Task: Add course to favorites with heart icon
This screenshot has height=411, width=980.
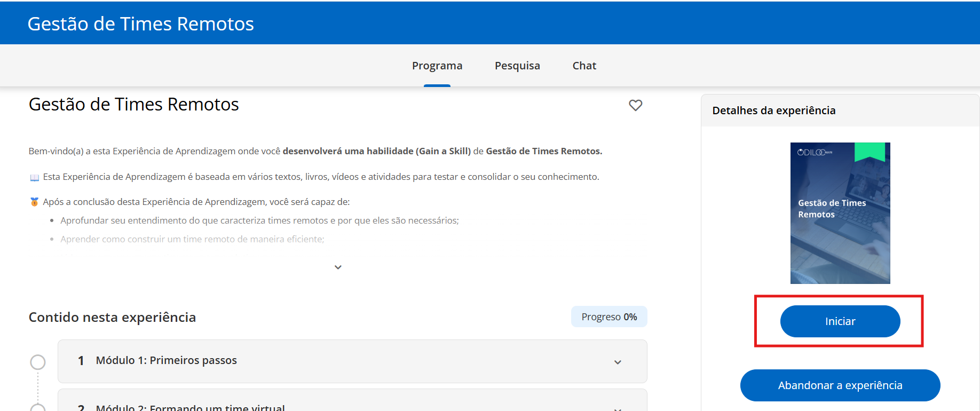Action: (x=635, y=105)
